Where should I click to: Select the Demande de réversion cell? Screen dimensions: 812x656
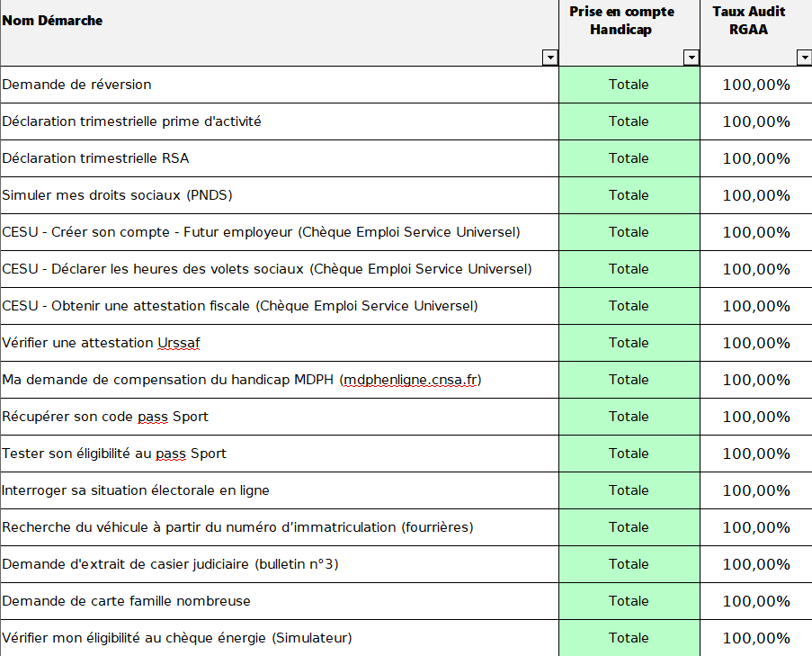(77, 85)
